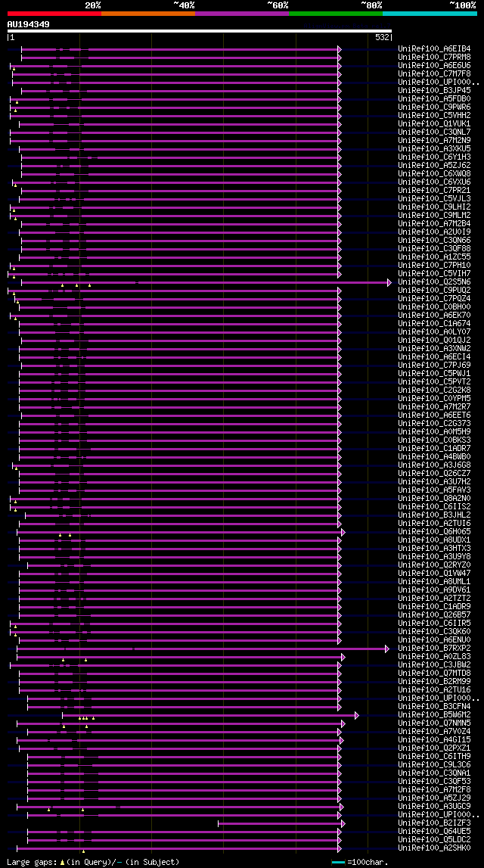Click the purple alignment bar of A6EIB4
Screen dimensions: 484x868
tap(180, 49)
